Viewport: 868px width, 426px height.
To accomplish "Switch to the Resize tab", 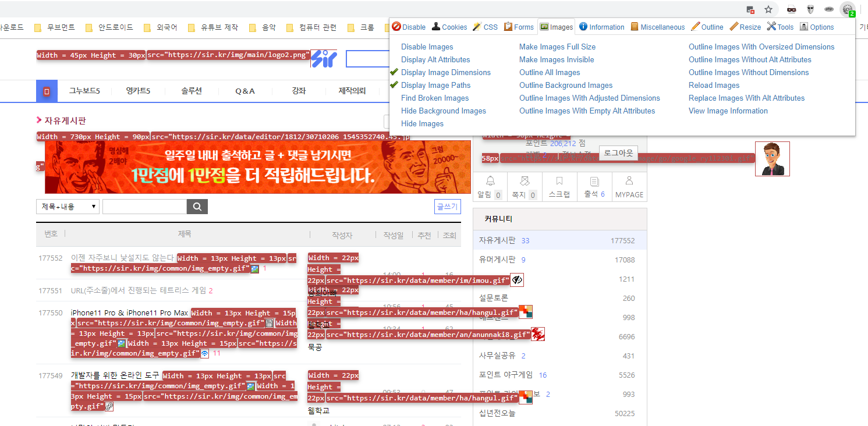I will (x=745, y=27).
